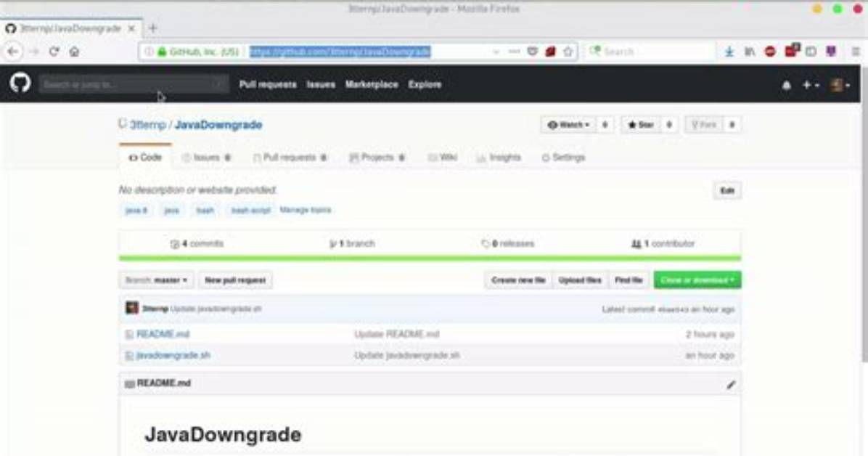868x456 pixels.
Task: Open the latest commit message link
Action: point(216,309)
